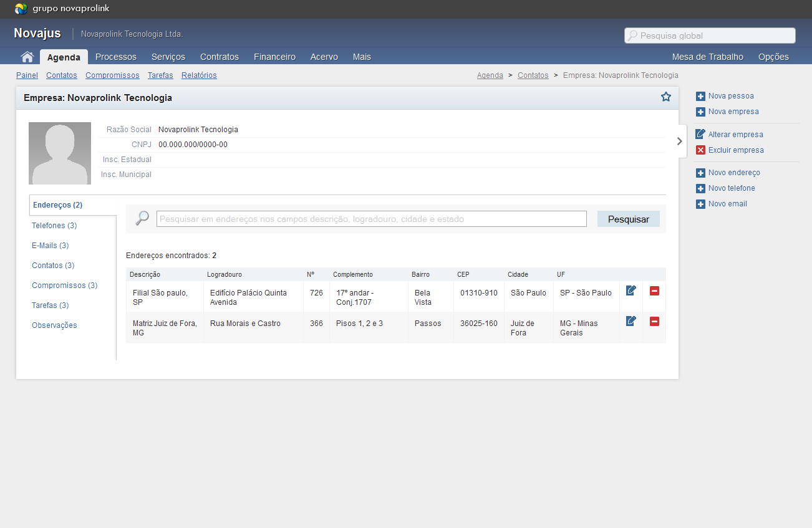Open the Processos tab
Image resolution: width=812 pixels, height=528 pixels.
(x=116, y=57)
